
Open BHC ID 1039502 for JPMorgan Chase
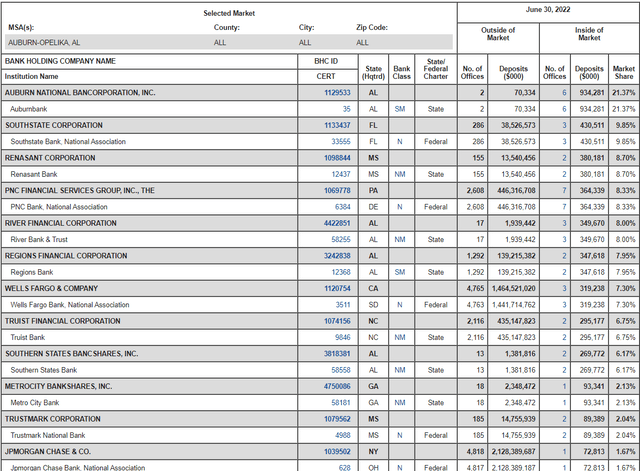(337, 452)
